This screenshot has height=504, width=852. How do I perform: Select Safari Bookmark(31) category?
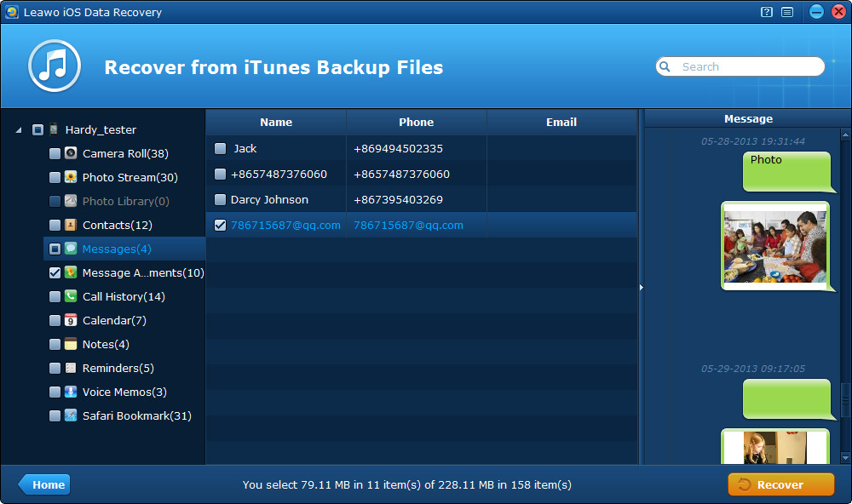[137, 416]
